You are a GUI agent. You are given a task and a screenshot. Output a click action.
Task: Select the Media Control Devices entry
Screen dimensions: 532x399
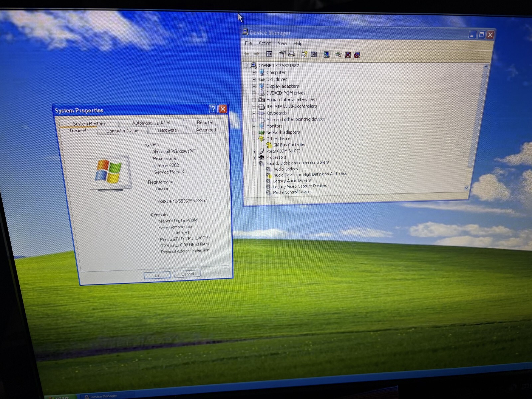point(292,192)
